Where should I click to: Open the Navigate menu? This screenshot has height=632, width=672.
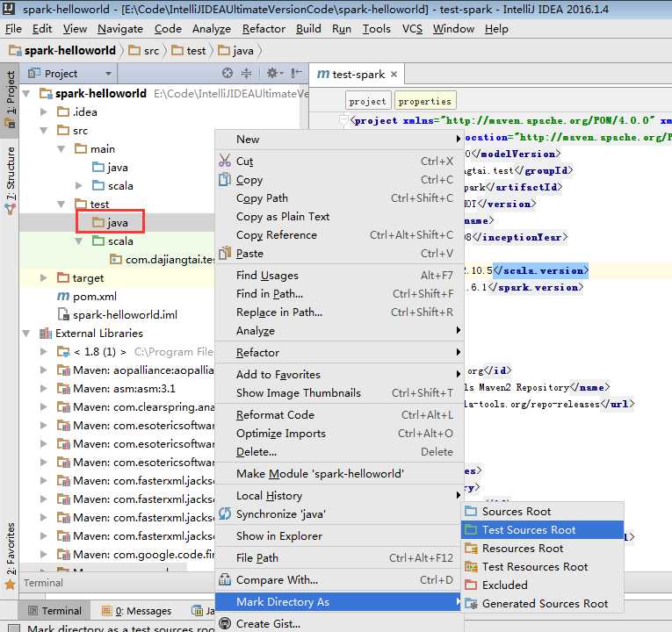click(x=120, y=29)
